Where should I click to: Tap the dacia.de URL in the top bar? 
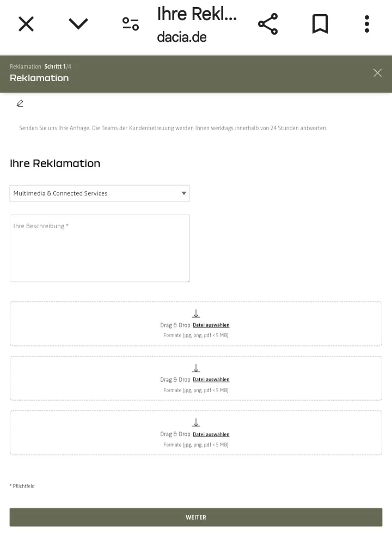[182, 38]
